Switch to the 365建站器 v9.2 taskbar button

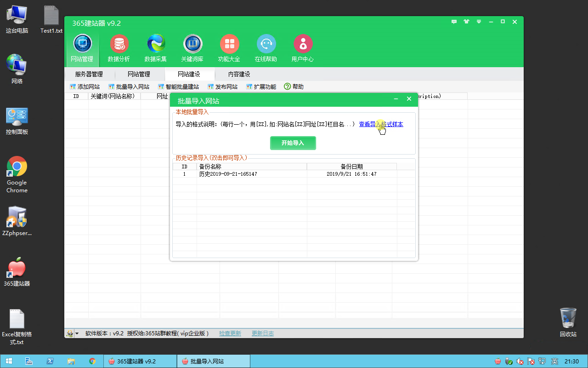pyautogui.click(x=140, y=361)
